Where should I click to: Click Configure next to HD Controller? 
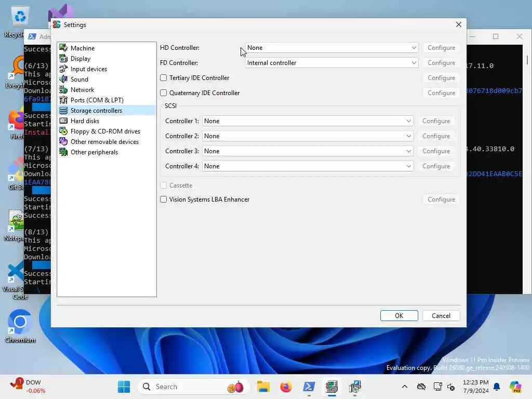pos(442,48)
